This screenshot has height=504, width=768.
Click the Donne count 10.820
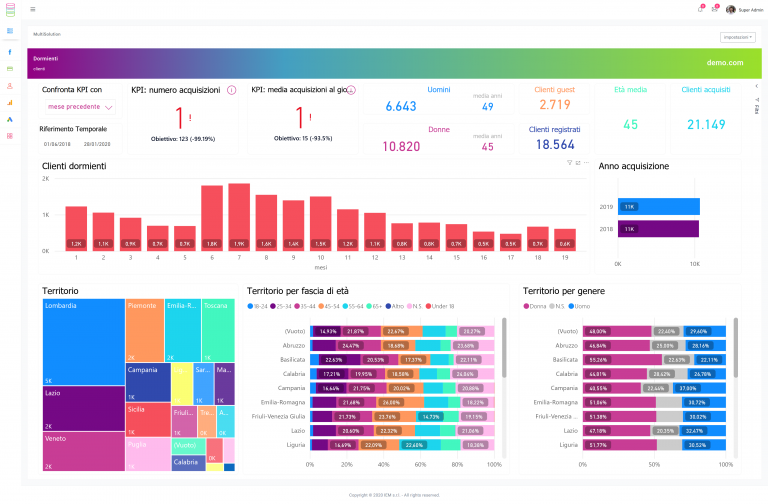[401, 146]
